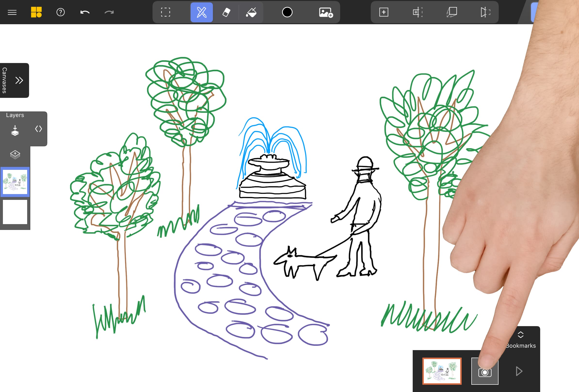Open the black color picker swatch
Viewport: 579px width, 392px height.
pos(287,12)
